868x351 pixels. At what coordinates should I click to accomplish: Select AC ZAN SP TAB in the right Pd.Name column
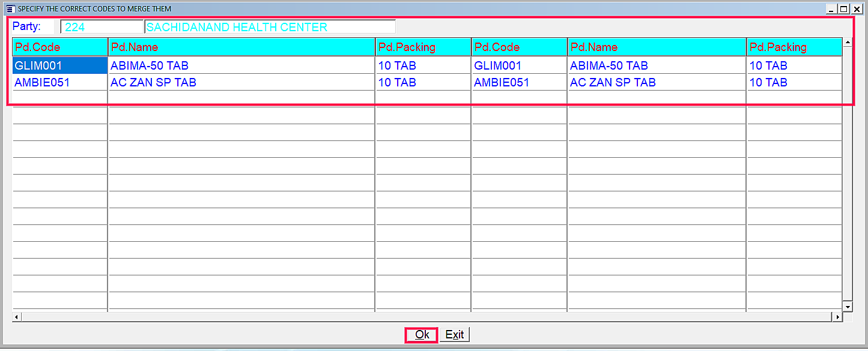[x=657, y=82]
